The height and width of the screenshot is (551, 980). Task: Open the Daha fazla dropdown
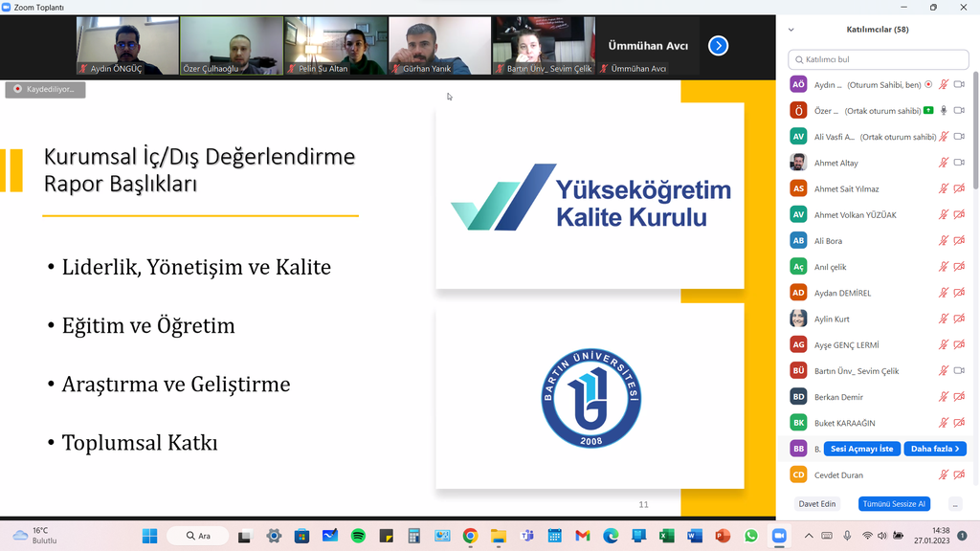pos(935,449)
